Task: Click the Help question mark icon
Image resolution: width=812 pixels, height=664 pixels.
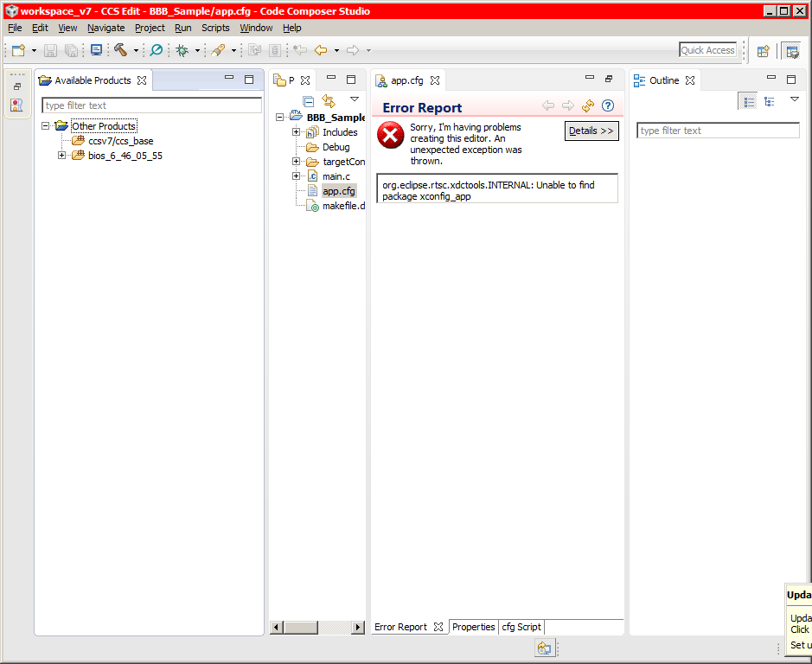Action: point(608,105)
